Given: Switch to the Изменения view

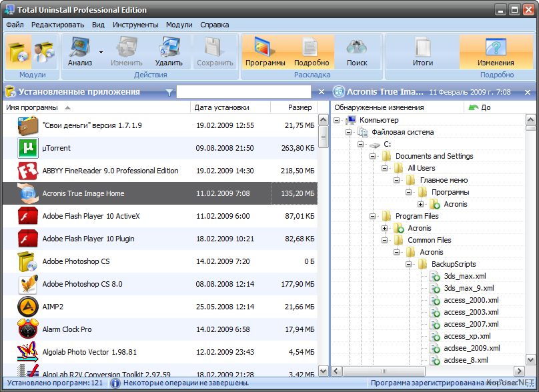Looking at the screenshot, I should pos(496,52).
